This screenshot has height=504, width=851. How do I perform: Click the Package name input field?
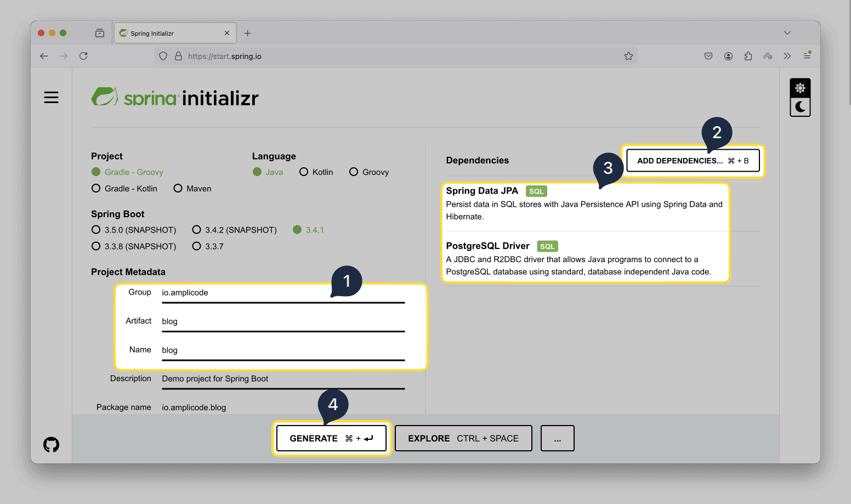pyautogui.click(x=283, y=407)
